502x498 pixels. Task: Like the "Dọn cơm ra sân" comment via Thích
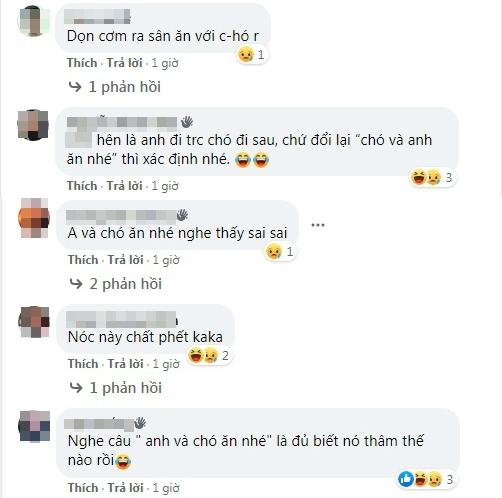tap(82, 63)
